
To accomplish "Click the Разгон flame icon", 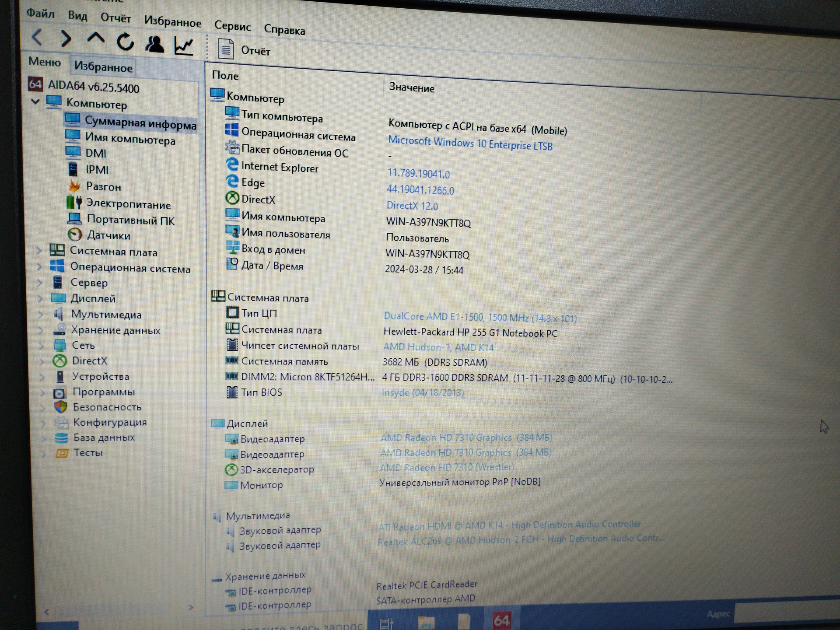I will click(74, 186).
